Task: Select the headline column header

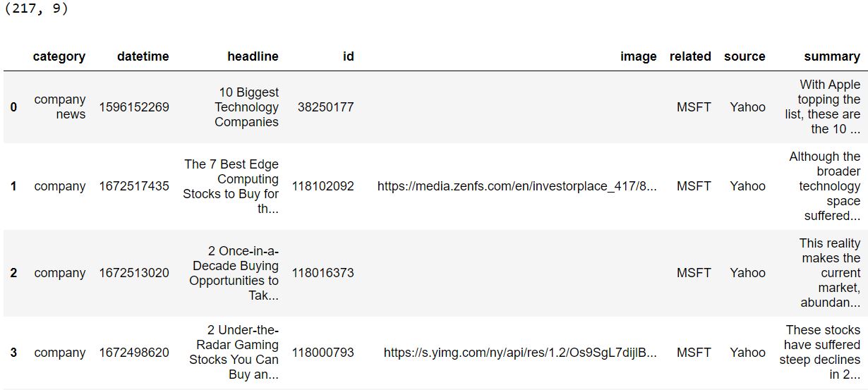Action: [x=253, y=56]
